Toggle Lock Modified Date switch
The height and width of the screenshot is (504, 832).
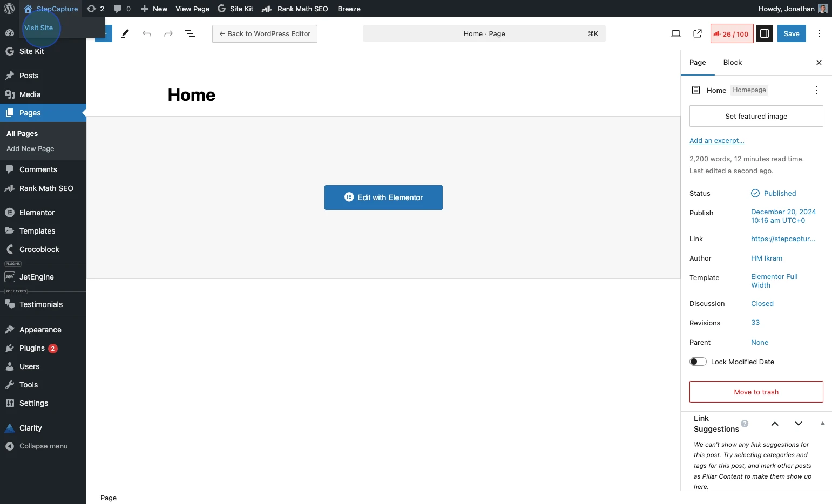[698, 362]
